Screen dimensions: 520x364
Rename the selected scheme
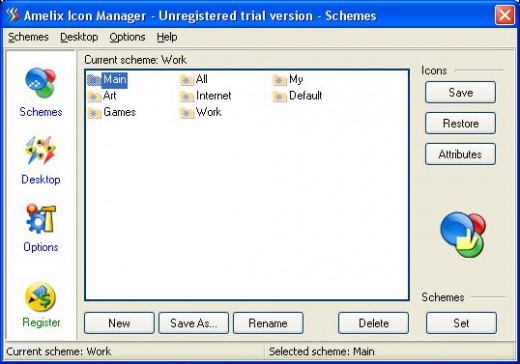268,323
